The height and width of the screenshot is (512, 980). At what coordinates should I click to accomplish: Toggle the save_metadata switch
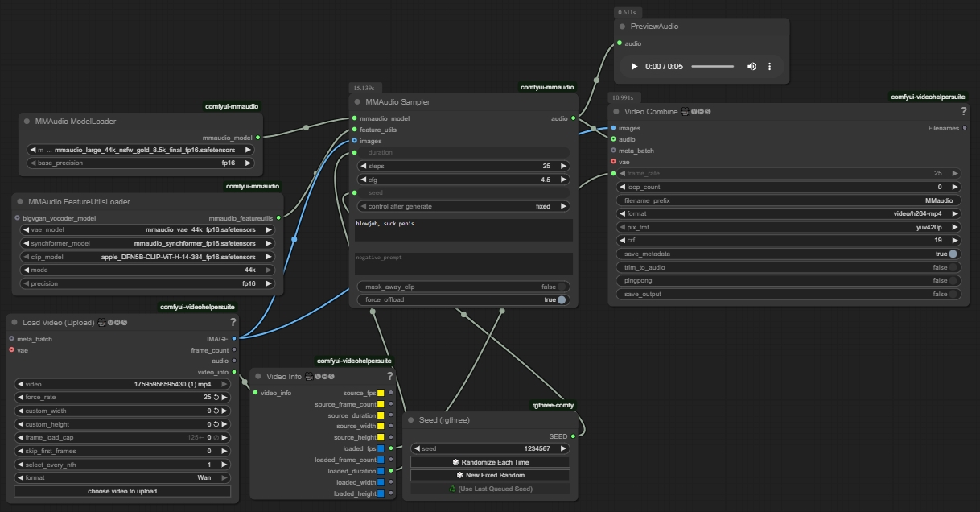coord(953,254)
